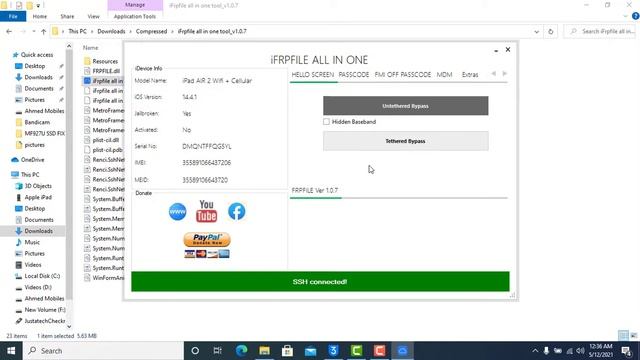
Task: Open Music folder in navigation pane
Action: pos(32,242)
